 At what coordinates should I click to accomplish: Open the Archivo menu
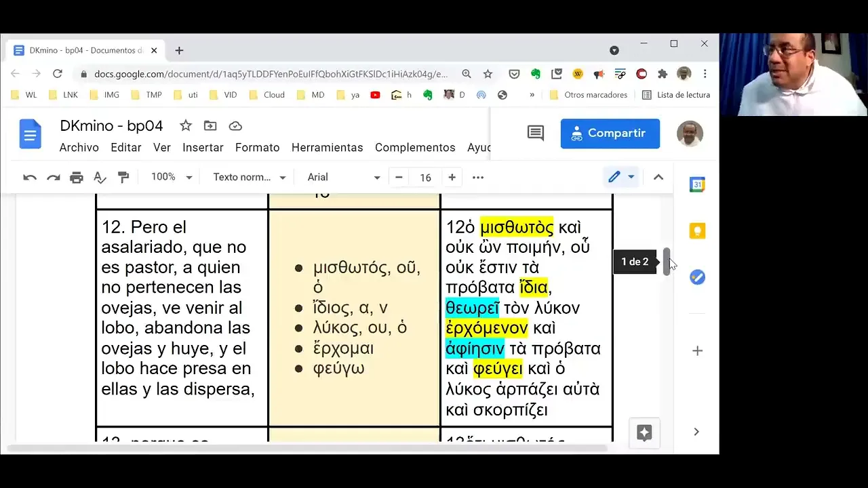coord(79,147)
